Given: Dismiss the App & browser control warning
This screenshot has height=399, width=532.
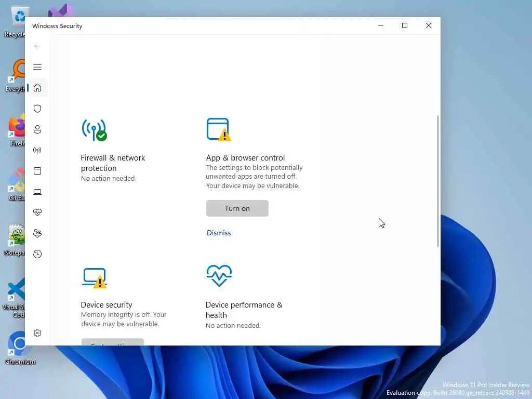Looking at the screenshot, I should coord(219,233).
